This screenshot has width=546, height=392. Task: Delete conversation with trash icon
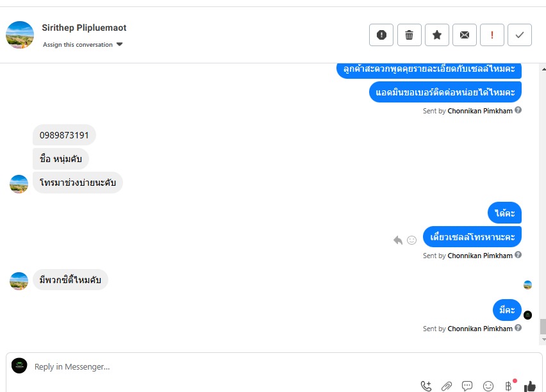pyautogui.click(x=409, y=35)
